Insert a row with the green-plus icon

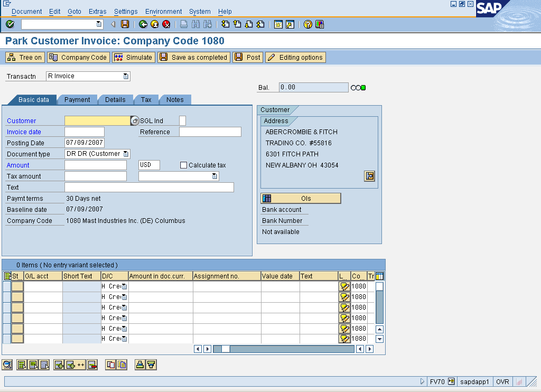click(59, 365)
